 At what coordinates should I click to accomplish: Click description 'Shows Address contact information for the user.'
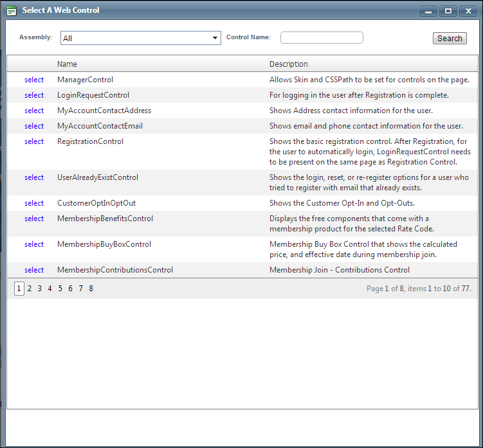pos(351,111)
